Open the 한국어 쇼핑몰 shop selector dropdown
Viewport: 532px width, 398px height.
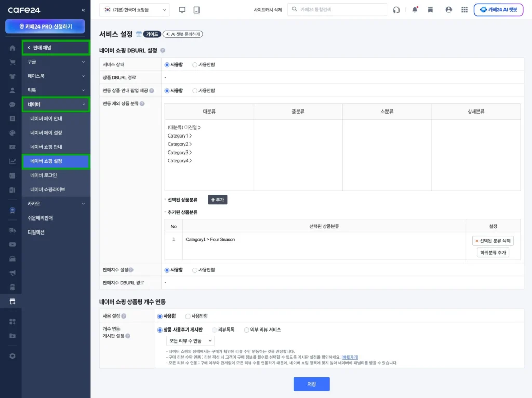pyautogui.click(x=135, y=10)
